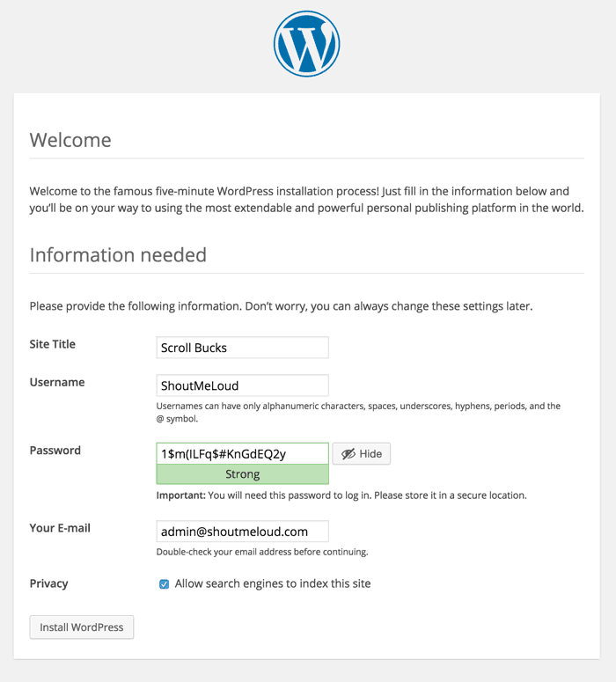Viewport: 616px width, 682px height.
Task: Click the Please provide the following information text
Action: pyautogui.click(x=281, y=306)
